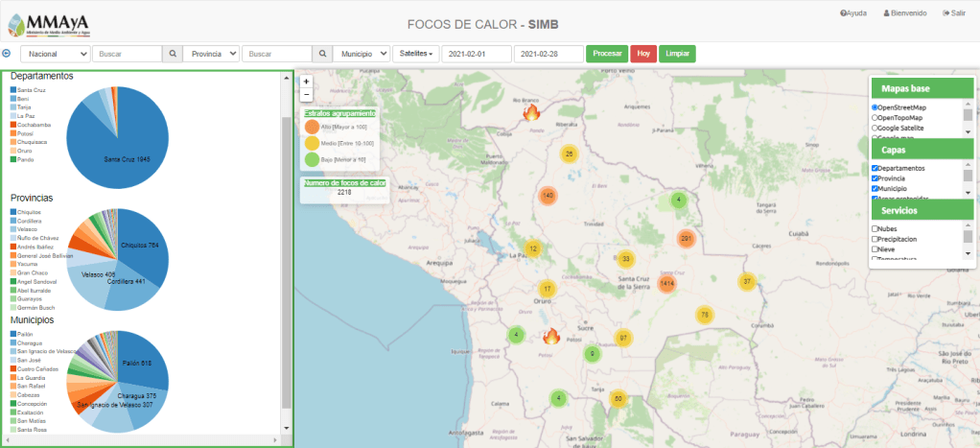Click the search icon next to Nacional search

pos(173,54)
